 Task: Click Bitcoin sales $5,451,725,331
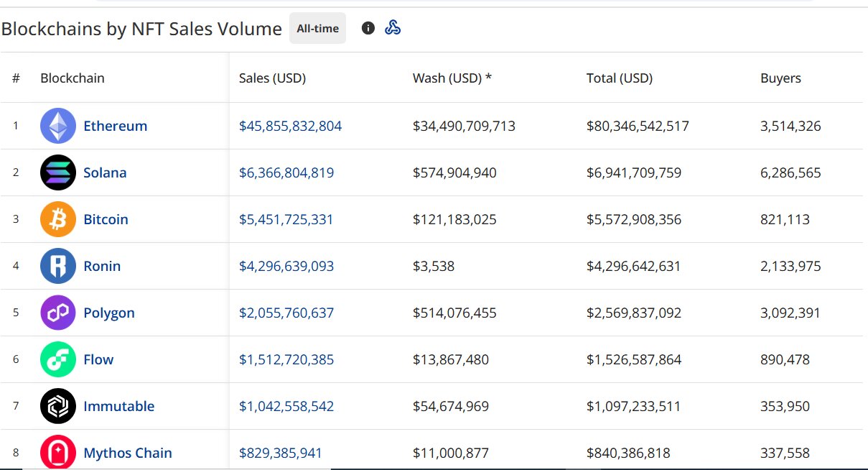pyautogui.click(x=286, y=219)
